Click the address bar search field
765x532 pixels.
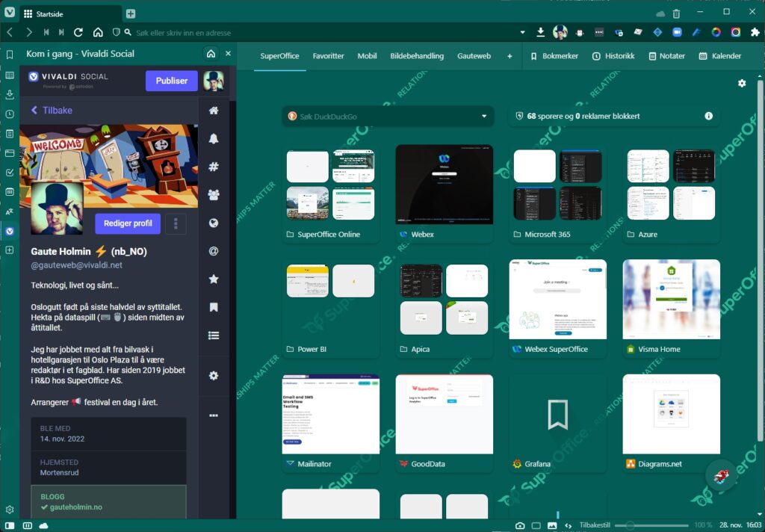[322, 33]
